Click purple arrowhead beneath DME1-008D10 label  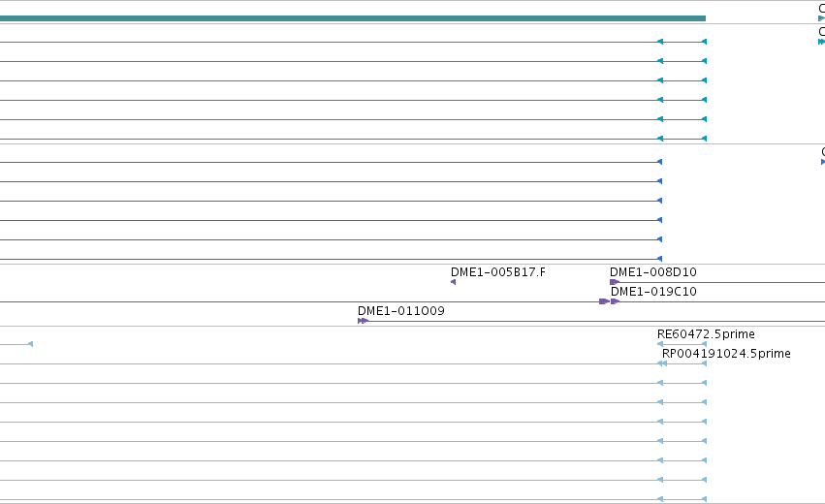click(x=615, y=282)
